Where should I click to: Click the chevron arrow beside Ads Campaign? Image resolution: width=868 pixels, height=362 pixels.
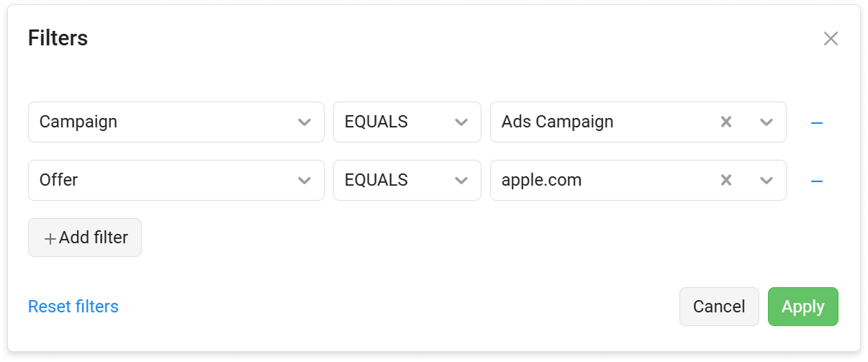pyautogui.click(x=766, y=122)
